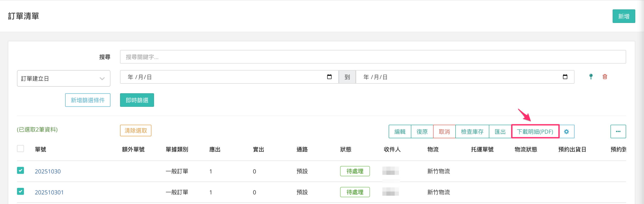Click the 復原 toolbar button
644x204 pixels.
click(422, 132)
